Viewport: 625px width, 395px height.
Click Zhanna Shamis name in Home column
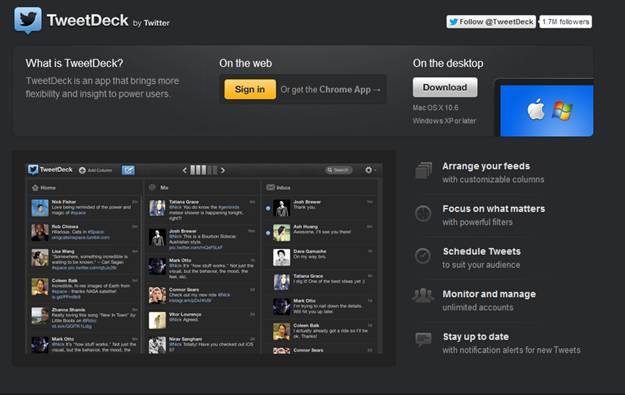click(68, 310)
